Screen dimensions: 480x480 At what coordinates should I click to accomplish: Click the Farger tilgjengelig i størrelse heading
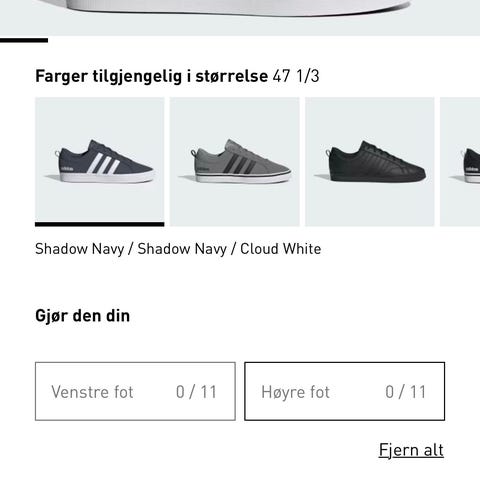point(151,77)
